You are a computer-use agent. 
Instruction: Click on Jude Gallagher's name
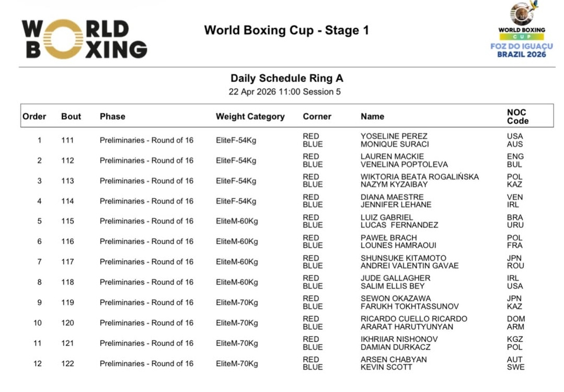395,279
